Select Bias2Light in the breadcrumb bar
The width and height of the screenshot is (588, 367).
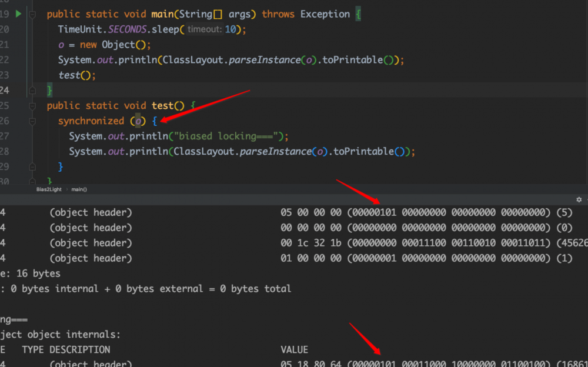click(x=49, y=189)
